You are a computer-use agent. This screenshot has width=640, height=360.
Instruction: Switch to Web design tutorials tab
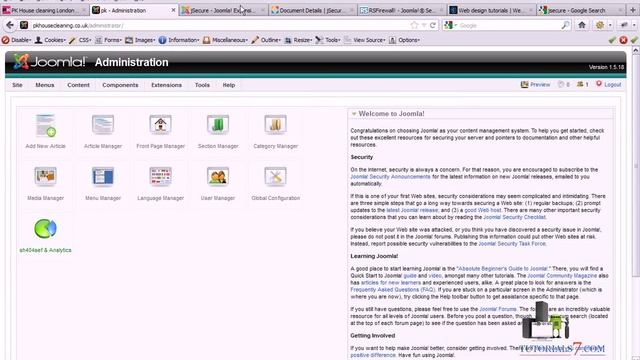[491, 10]
